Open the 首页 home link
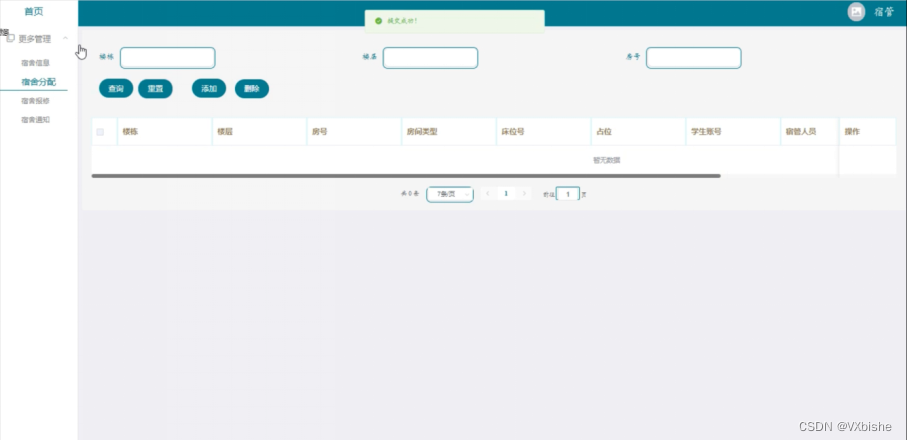Screen dimensions: 907x441 point(34,12)
